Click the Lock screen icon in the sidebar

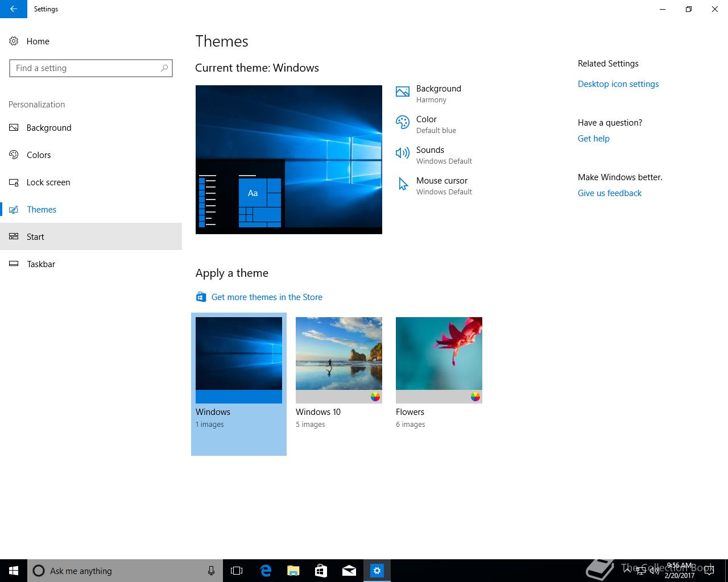point(14,182)
